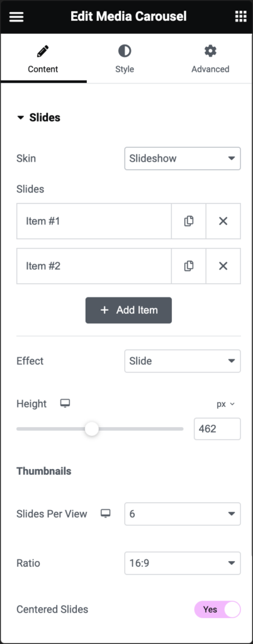The width and height of the screenshot is (253, 644).
Task: Add a new slide item
Action: click(128, 310)
